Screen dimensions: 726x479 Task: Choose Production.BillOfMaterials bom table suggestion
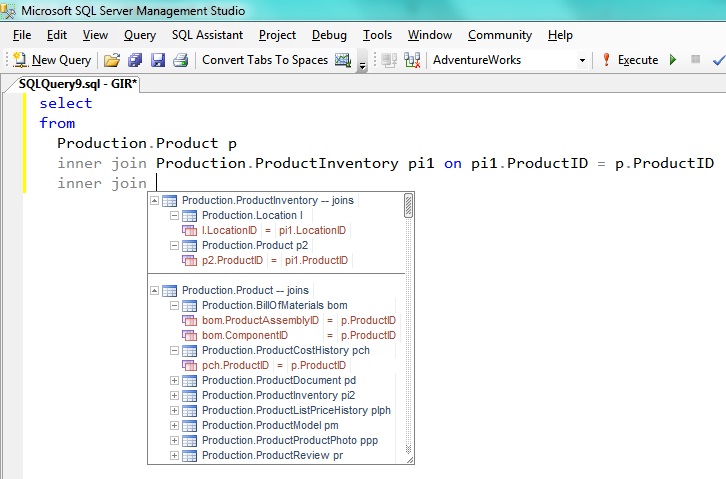(275, 305)
